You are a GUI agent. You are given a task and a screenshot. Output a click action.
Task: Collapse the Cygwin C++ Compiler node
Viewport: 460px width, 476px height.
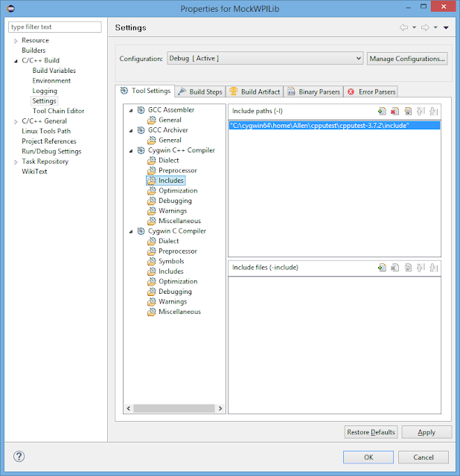[x=131, y=151]
